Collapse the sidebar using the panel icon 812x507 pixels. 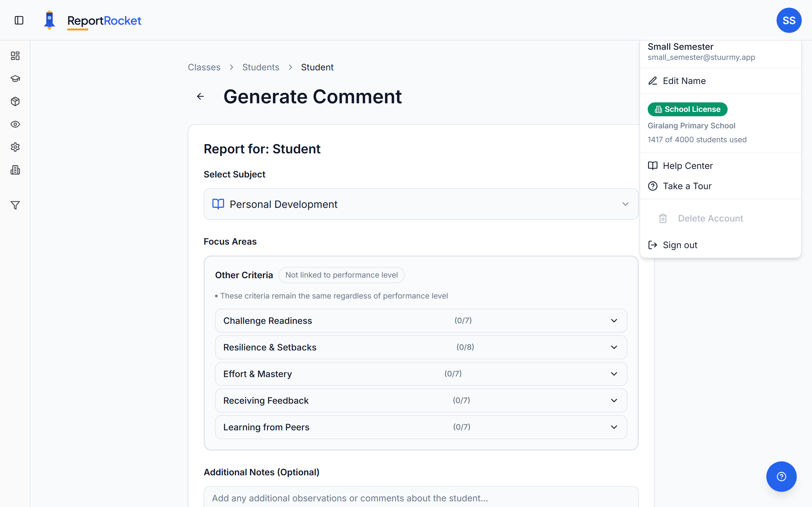pos(18,20)
